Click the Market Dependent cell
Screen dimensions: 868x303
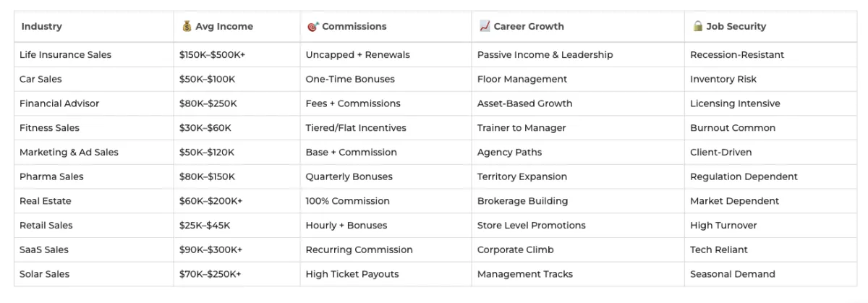734,201
